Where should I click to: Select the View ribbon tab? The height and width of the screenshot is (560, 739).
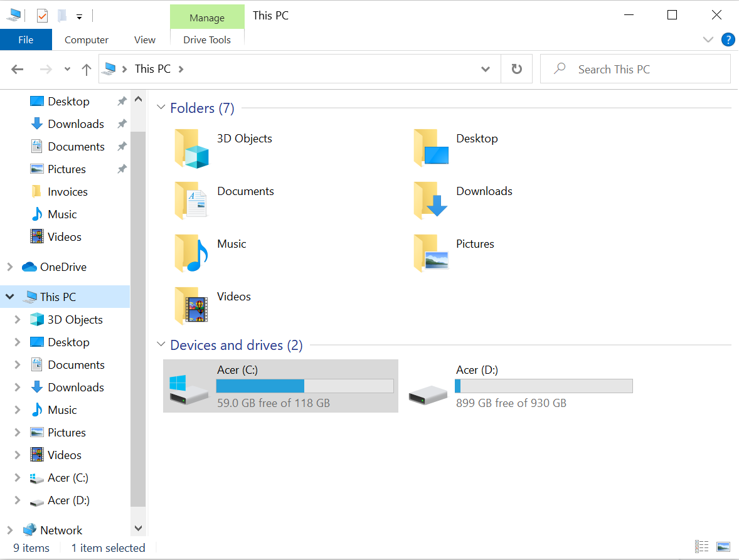click(144, 39)
